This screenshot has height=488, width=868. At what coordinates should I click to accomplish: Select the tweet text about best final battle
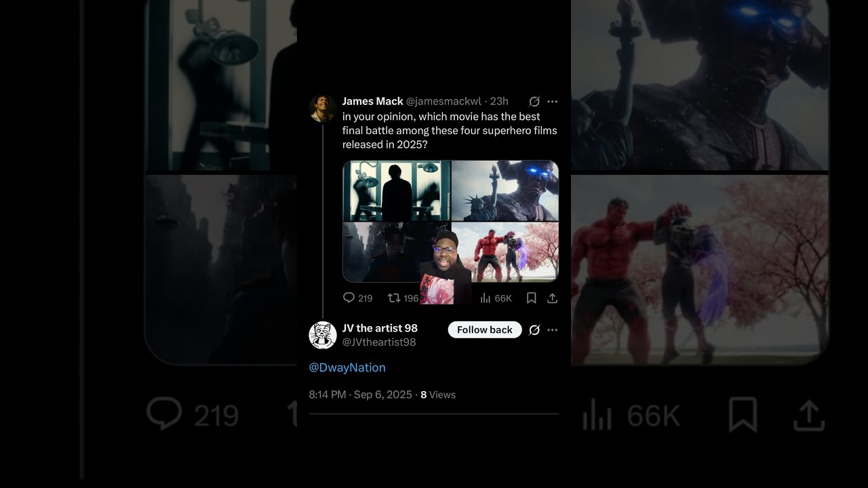tap(450, 131)
